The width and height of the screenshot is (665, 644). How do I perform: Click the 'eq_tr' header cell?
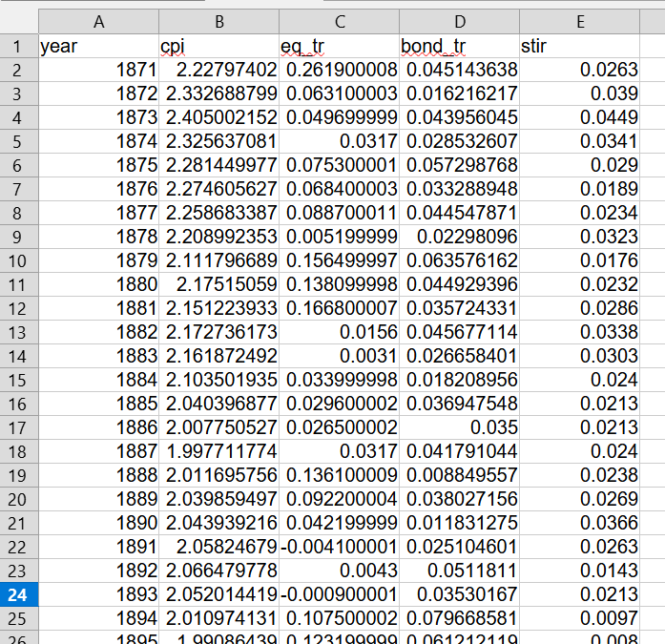click(x=340, y=46)
